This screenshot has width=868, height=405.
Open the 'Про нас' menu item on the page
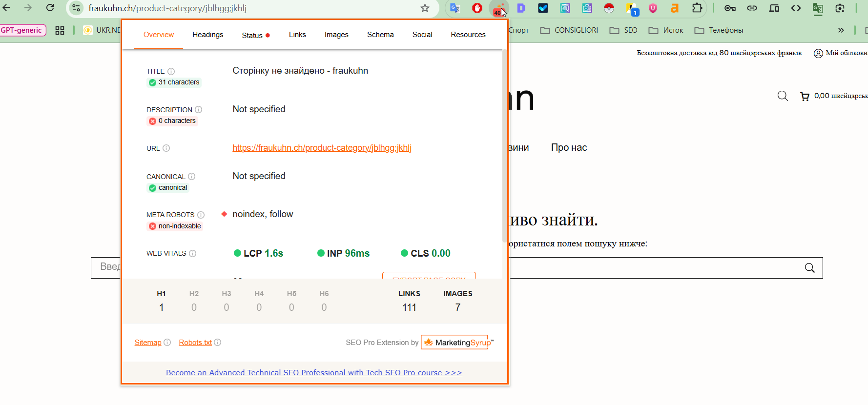569,147
